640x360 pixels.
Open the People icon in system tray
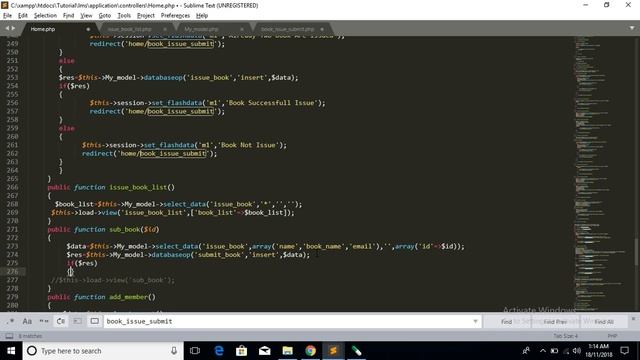(x=526, y=351)
